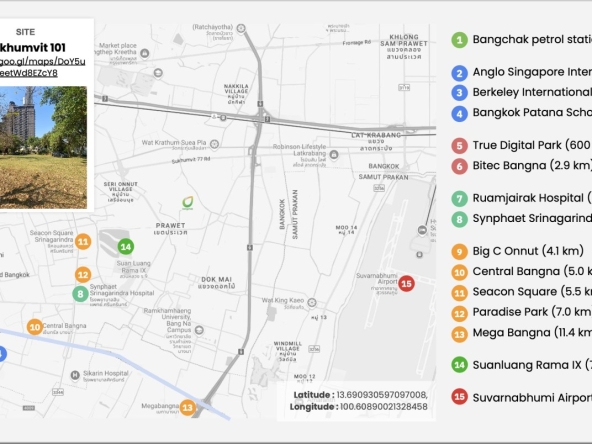The image size is (592, 444).
Task: Click the 'SERI ONNUT VILLAGE' map label
Action: click(121, 187)
